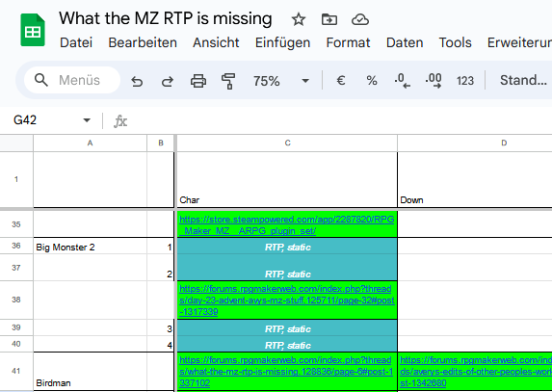
Task: Select RTP, static cell in row 40
Action: (x=287, y=344)
